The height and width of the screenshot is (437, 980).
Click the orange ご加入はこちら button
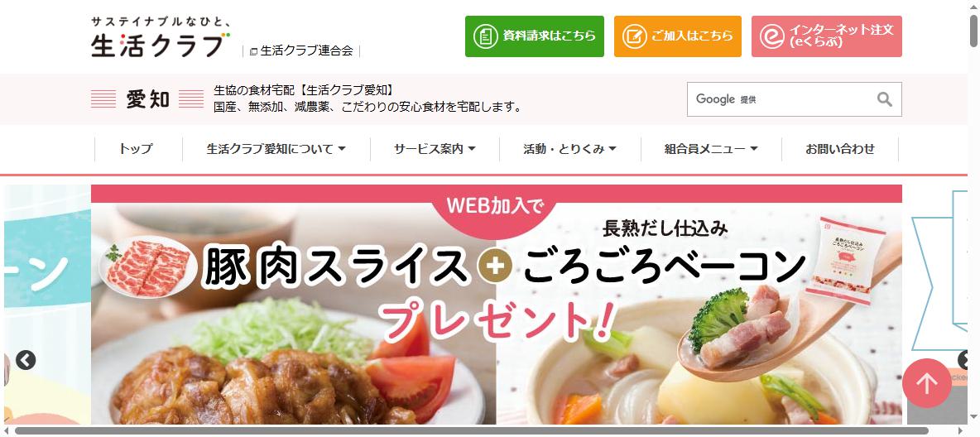(678, 36)
